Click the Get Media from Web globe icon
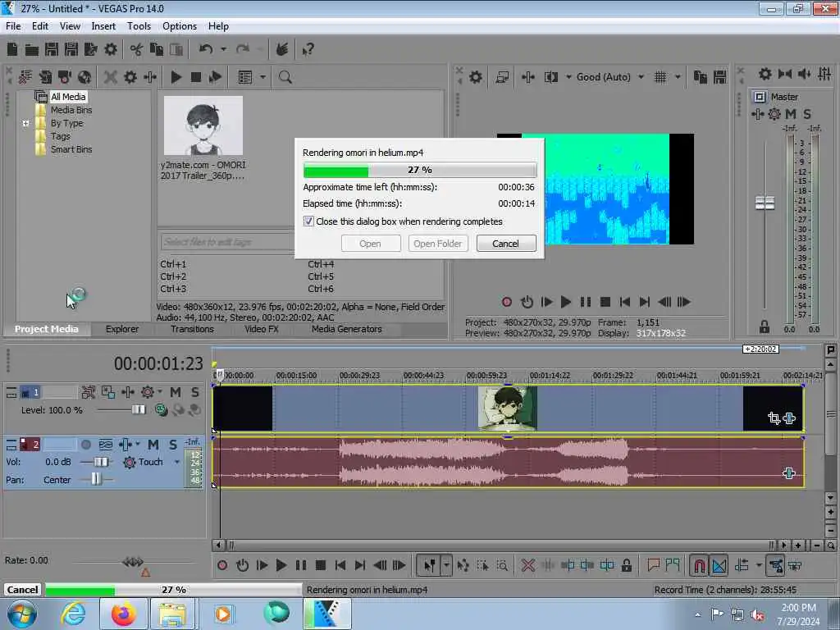This screenshot has height=630, width=840. (x=84, y=77)
